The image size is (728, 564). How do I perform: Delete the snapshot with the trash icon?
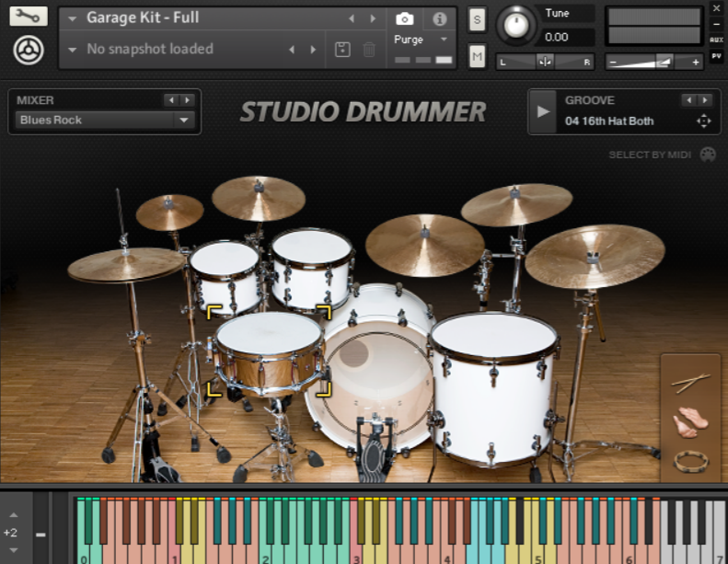369,49
